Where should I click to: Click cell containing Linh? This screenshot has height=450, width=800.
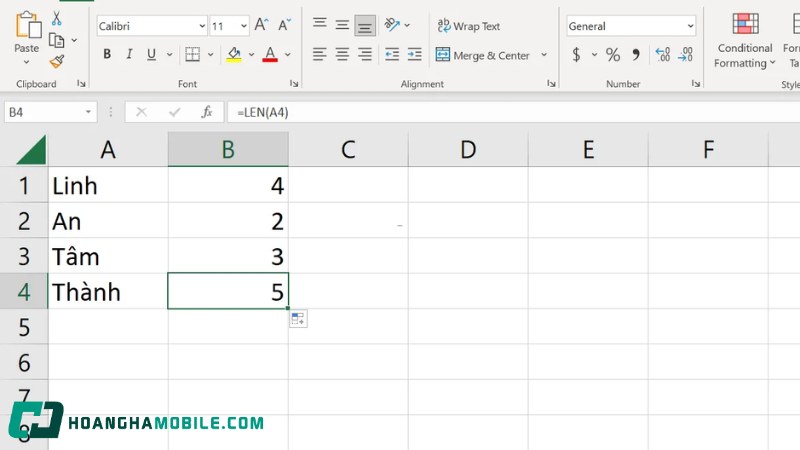[x=108, y=185]
